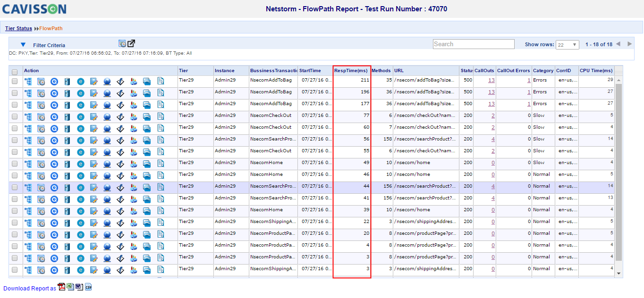Download the report as CSV
This screenshot has width=644, height=298.
pos(88,287)
